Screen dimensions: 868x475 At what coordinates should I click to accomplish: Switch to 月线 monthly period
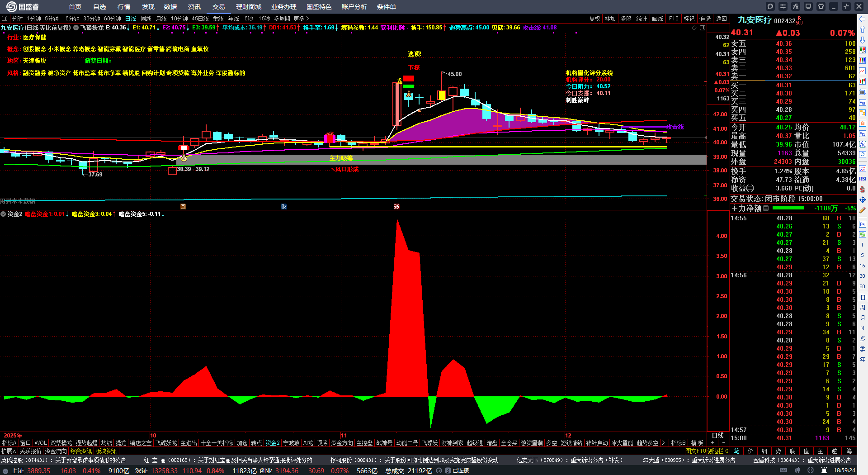click(x=161, y=19)
